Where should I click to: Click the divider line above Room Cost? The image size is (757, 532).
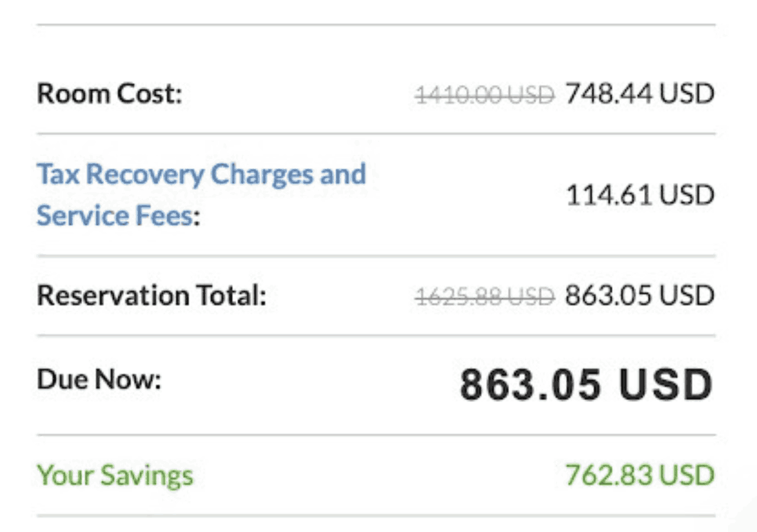[376, 25]
